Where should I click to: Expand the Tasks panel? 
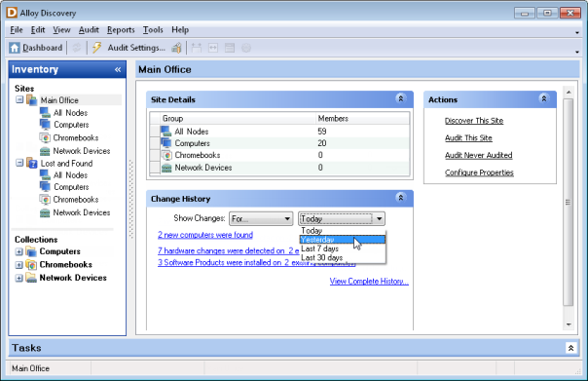[570, 348]
